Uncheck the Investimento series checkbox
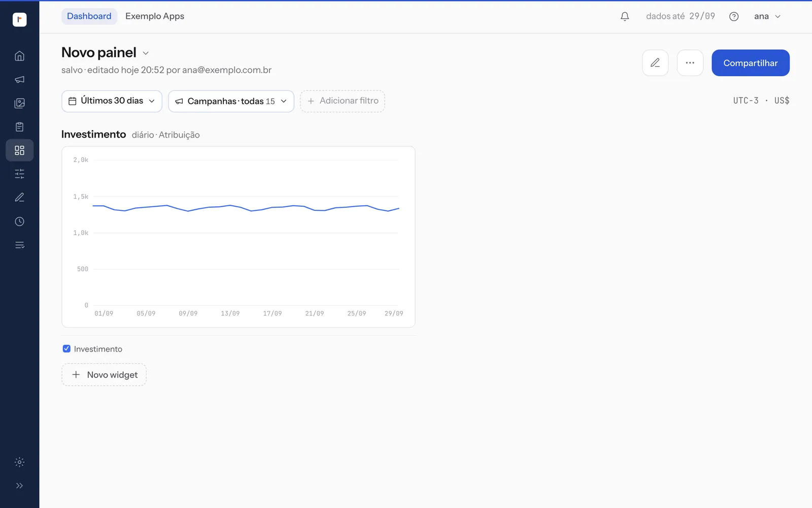This screenshot has width=812, height=508. [66, 348]
